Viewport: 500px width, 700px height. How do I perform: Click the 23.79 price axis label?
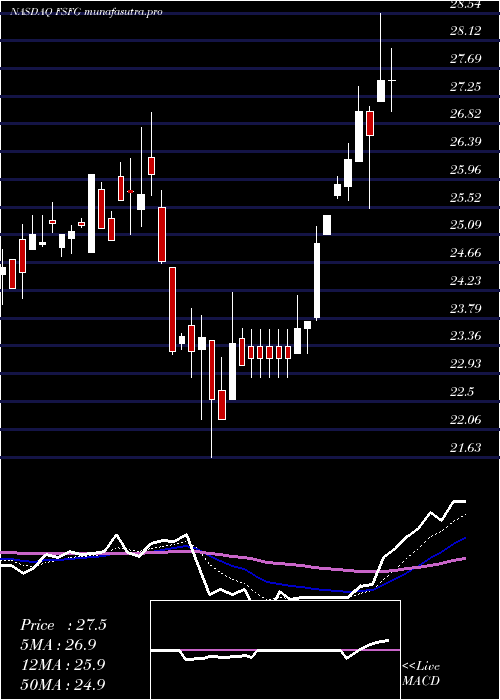pyautogui.click(x=466, y=308)
